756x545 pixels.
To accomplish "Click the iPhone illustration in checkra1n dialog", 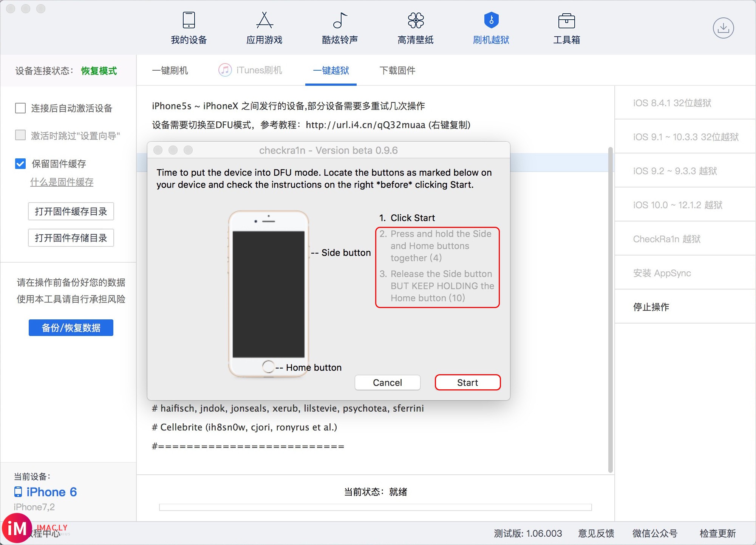I will pyautogui.click(x=269, y=294).
